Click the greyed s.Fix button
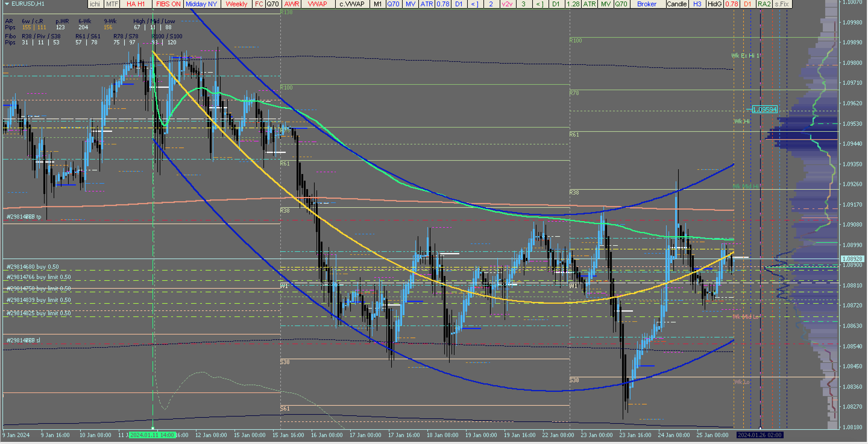 pyautogui.click(x=782, y=4)
